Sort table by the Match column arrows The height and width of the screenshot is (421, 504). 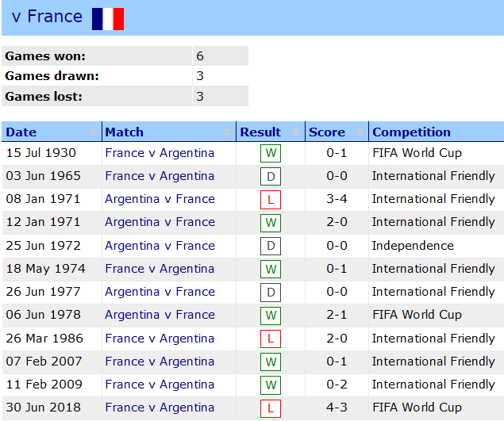(229, 132)
